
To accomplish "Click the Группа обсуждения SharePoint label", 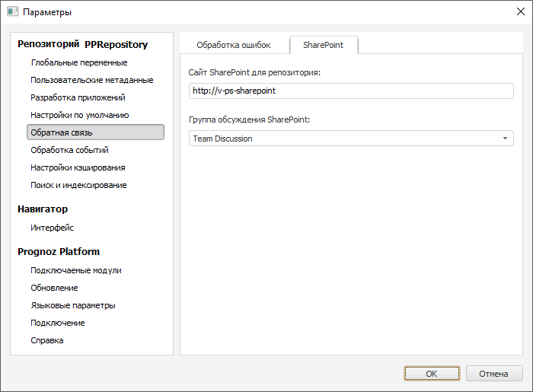I will click(249, 120).
